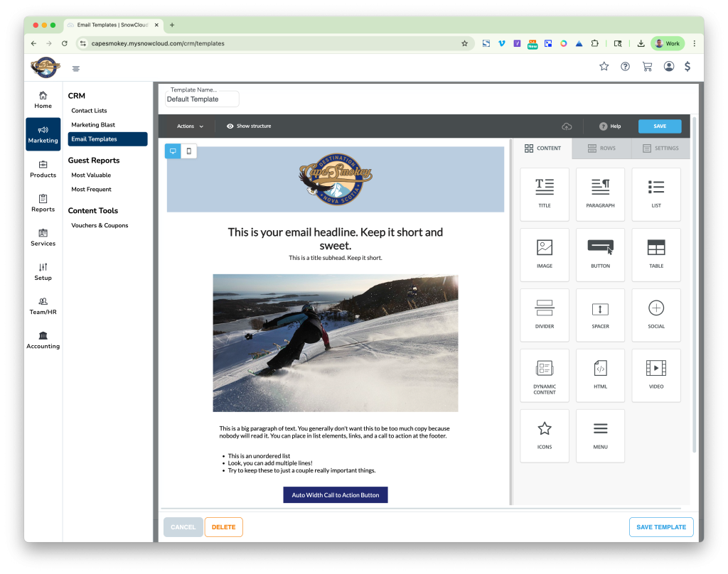Viewport: 728px width, 574px height.
Task: Select the Image content block
Action: 544,254
